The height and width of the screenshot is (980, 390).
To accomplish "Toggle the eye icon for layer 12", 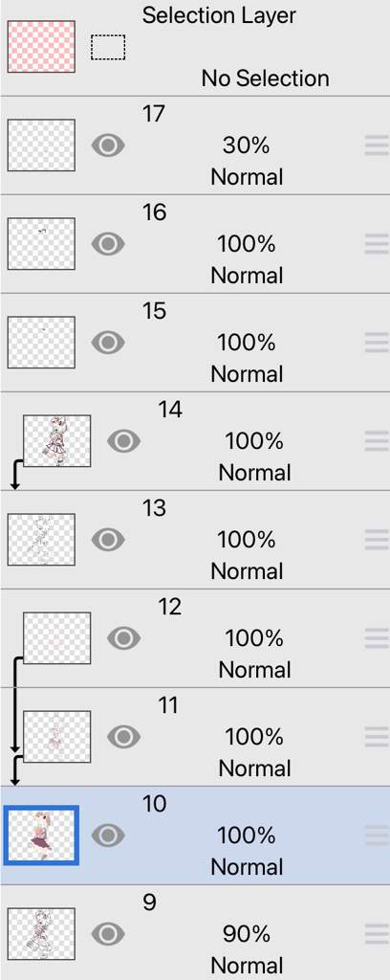I will point(123,638).
